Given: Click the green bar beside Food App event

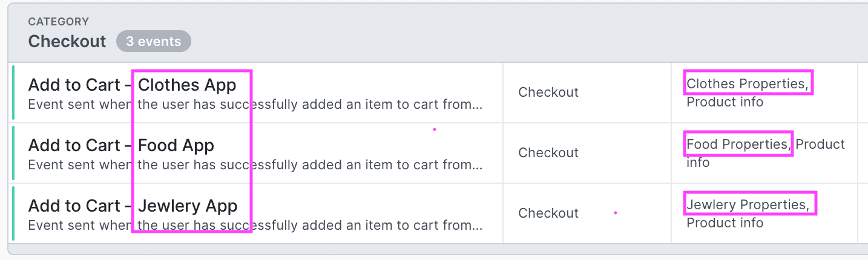Looking at the screenshot, I should coord(13,153).
